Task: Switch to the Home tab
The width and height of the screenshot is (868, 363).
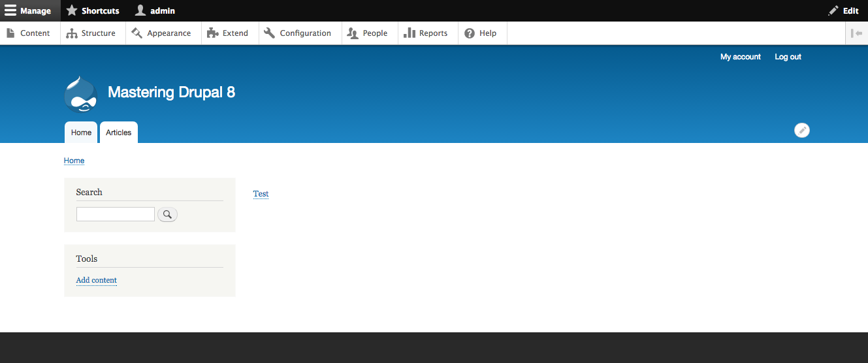Action: 81,133
